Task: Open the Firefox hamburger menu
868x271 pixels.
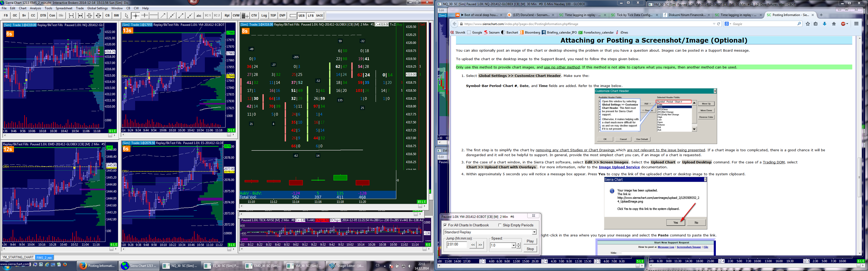Action: point(856,24)
